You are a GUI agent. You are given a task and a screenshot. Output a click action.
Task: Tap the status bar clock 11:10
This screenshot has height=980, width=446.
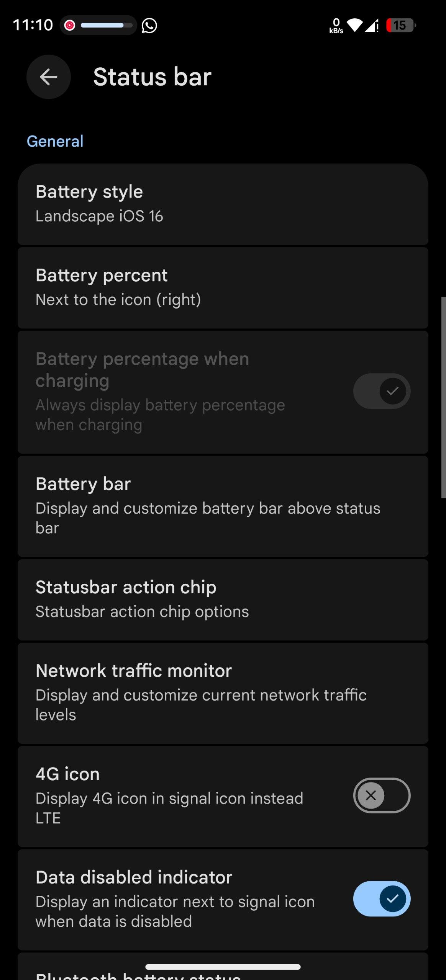[x=33, y=25]
